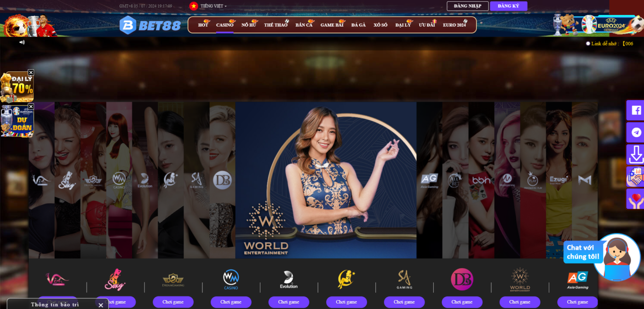Open the Telegram channel icon

pyautogui.click(x=635, y=132)
